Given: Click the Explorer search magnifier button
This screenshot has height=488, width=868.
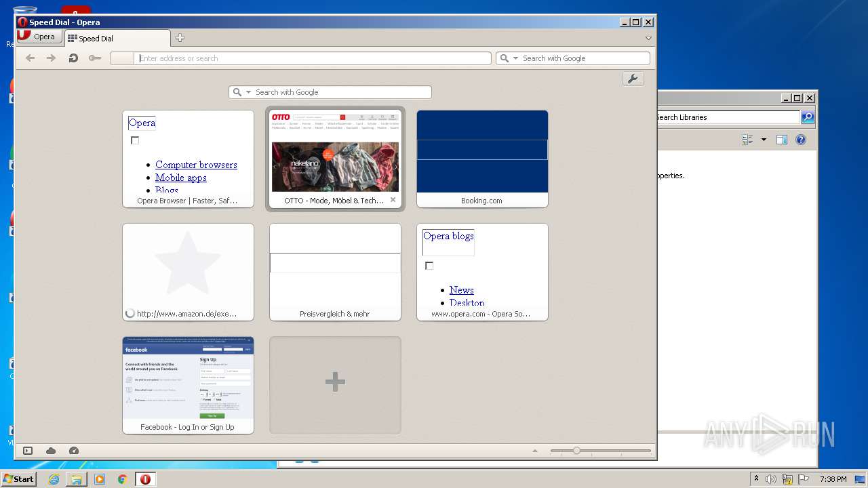Looking at the screenshot, I should tap(807, 117).
